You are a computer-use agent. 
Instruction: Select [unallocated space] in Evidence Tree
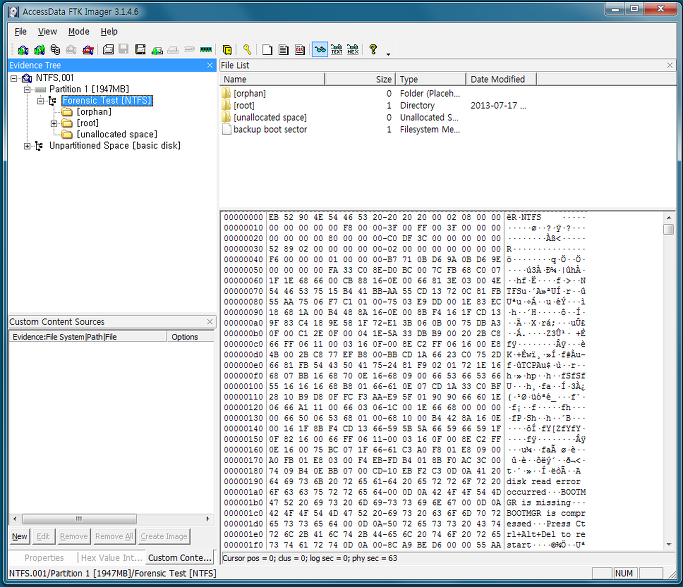[x=117, y=134]
